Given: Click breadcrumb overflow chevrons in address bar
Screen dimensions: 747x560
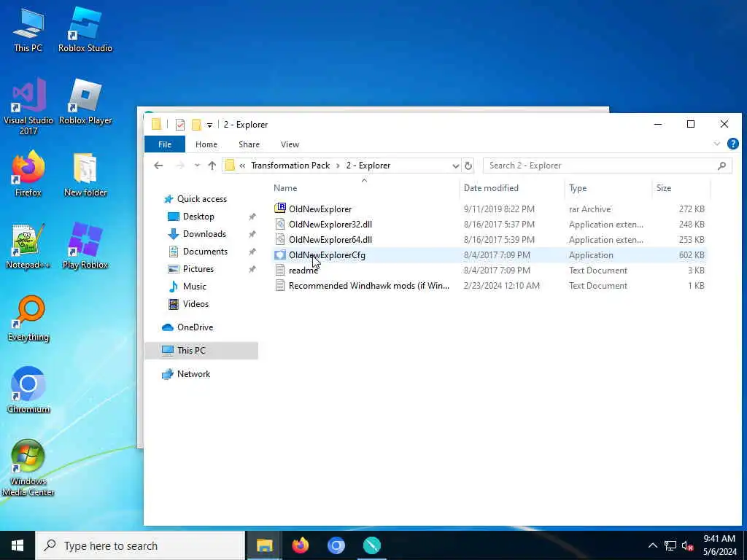Looking at the screenshot, I should click(242, 166).
